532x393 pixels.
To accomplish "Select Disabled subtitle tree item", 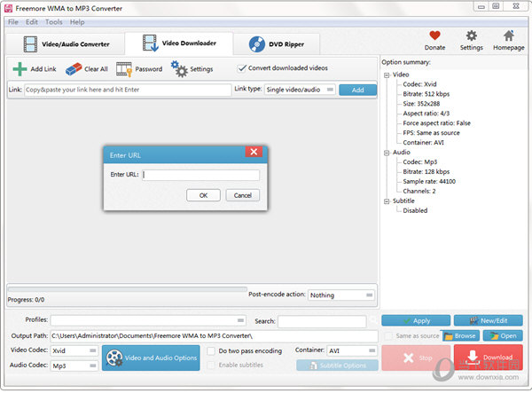I will [415, 210].
